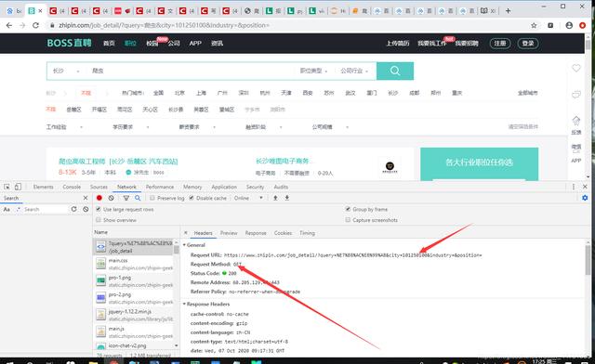Click the 登录 button

(528, 44)
